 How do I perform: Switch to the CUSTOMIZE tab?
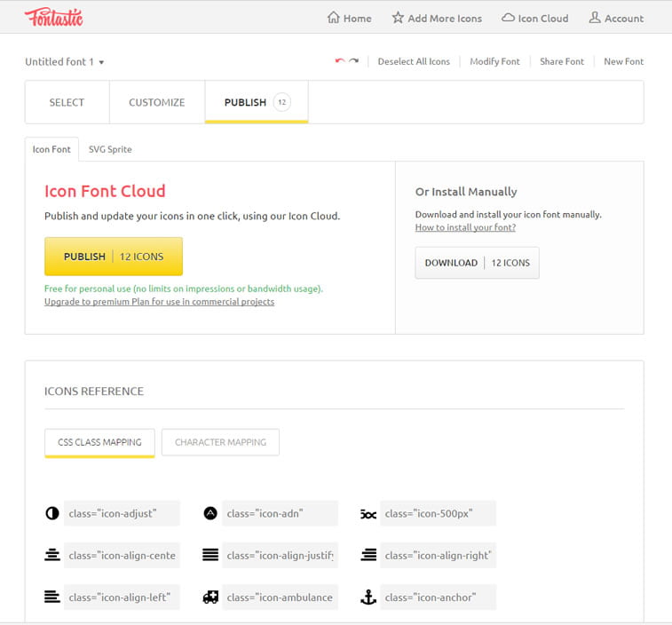tap(157, 102)
